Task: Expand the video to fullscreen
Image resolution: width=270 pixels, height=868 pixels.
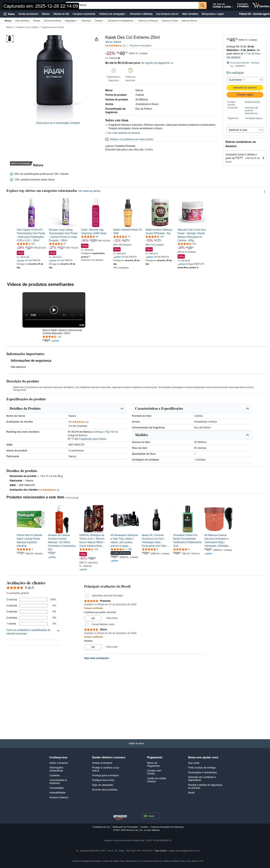Action: [72, 315]
